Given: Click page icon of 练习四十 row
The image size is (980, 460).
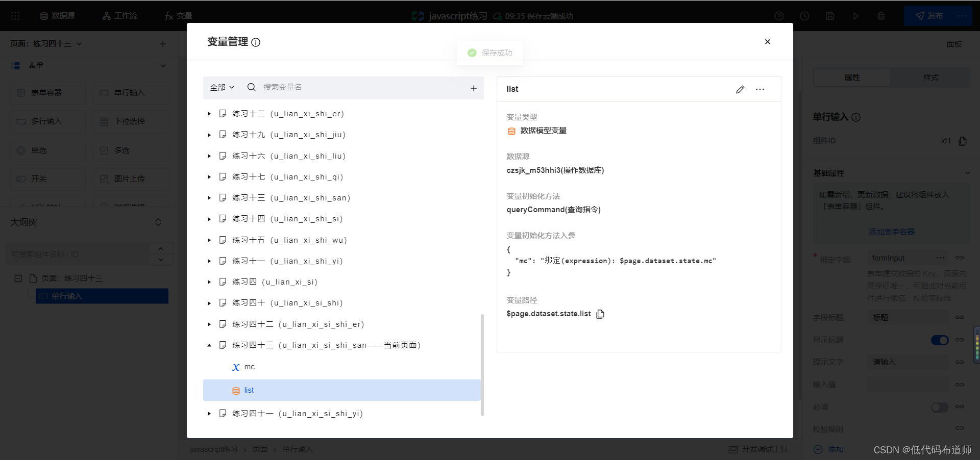Looking at the screenshot, I should click(x=223, y=303).
